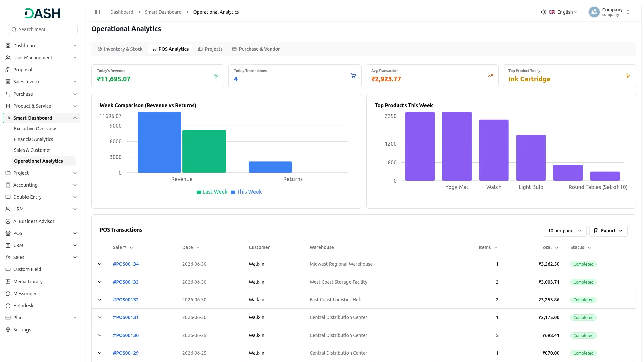
Task: Click the trend icon in Avg Transaction card
Action: tap(490, 76)
